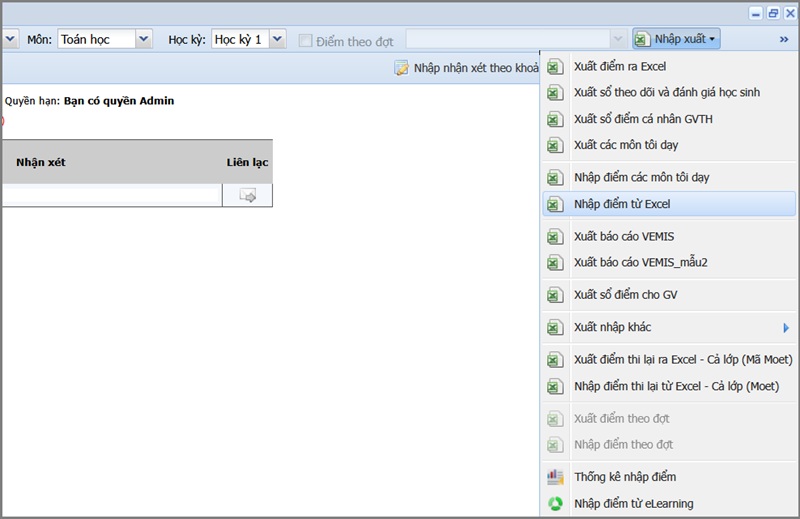800x519 pixels.
Task: Click Excel icon for Xuất báo cáo VEMIS
Action: click(x=555, y=237)
